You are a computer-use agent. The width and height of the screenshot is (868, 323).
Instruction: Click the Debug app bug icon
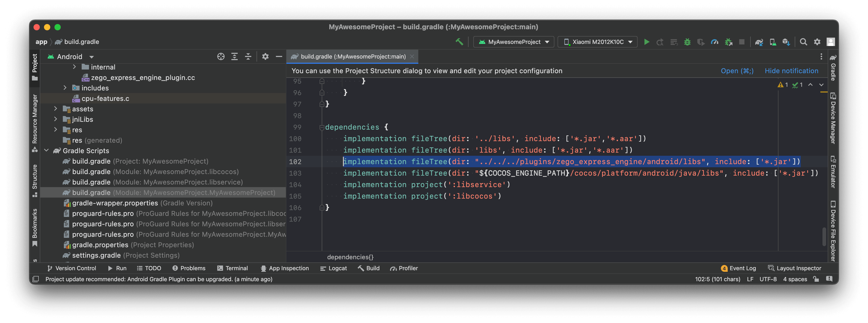(x=687, y=42)
